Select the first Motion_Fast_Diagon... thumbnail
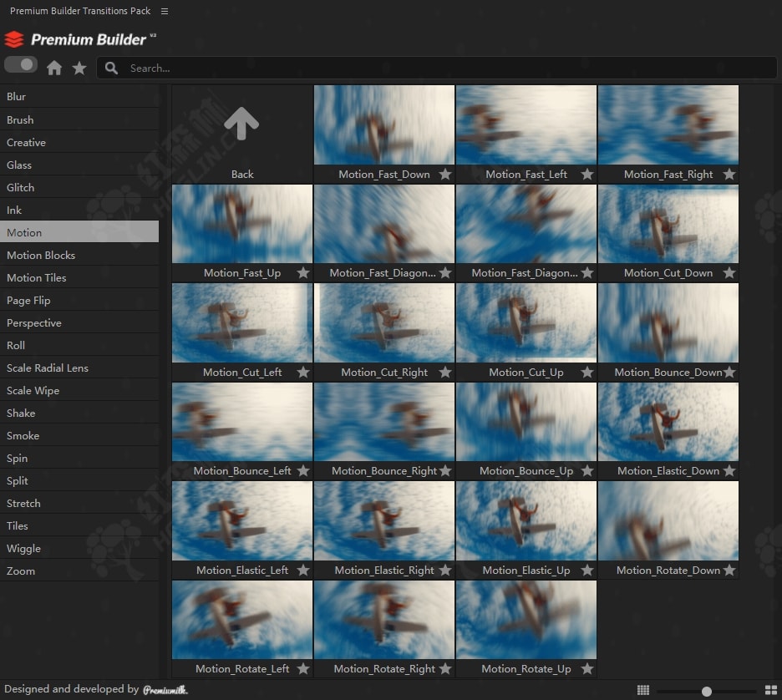This screenshot has height=700, width=782. coord(384,224)
